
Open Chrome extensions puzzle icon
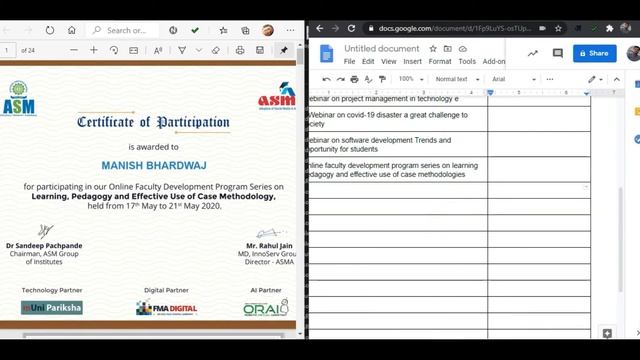pos(609,28)
